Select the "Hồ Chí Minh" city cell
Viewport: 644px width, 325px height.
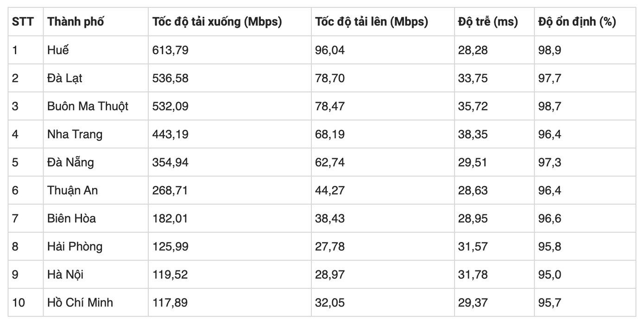click(x=80, y=303)
